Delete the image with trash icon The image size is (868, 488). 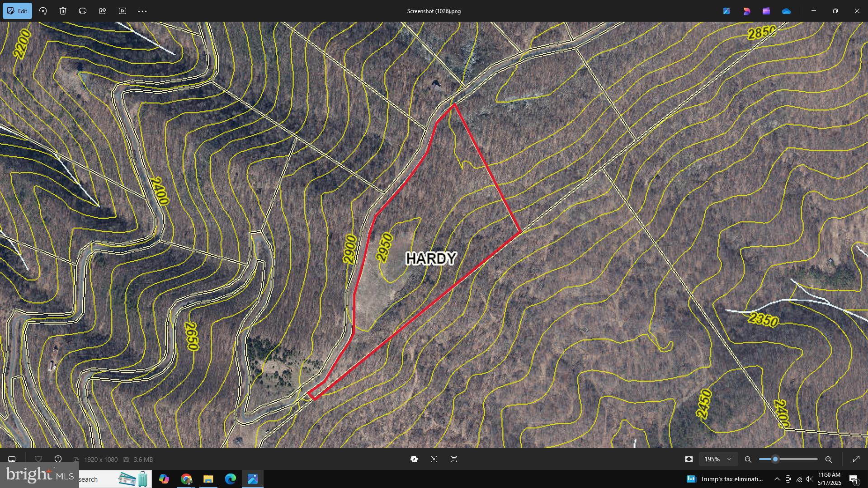[63, 11]
